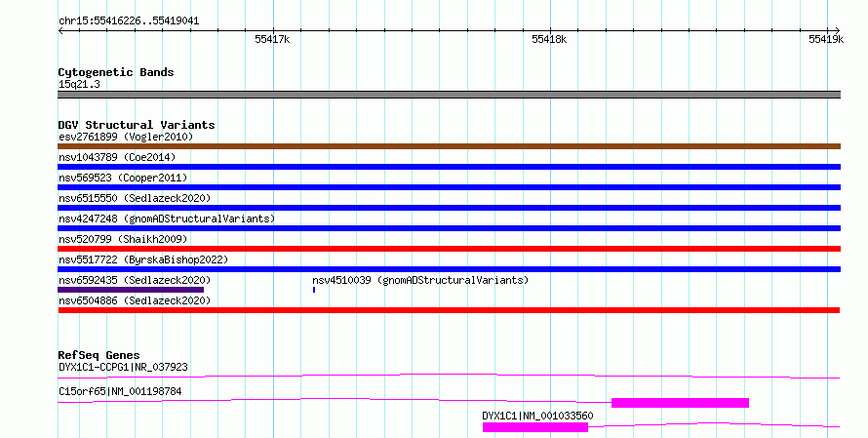Click the blue bar under nsv5517722
The height and width of the screenshot is (438, 868).
449,269
